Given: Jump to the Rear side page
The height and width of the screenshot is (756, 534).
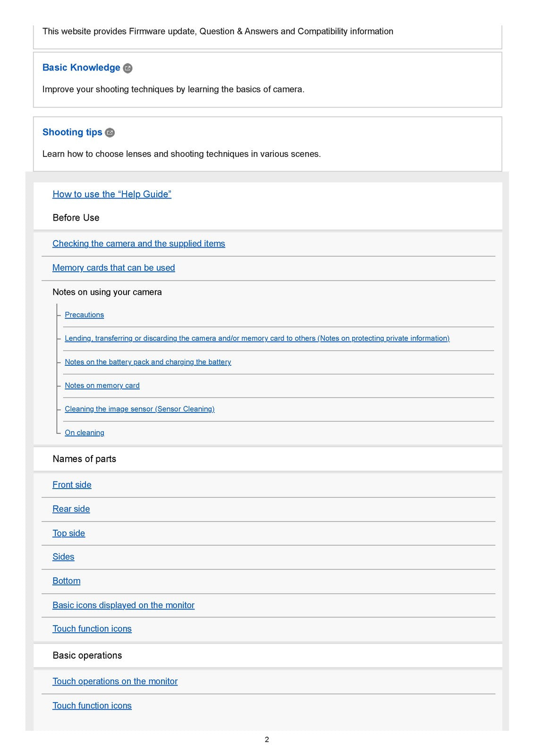Looking at the screenshot, I should pos(71,509).
